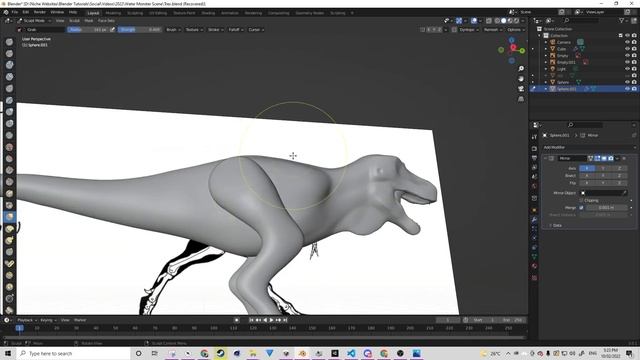Open the Add Modifier dropdown
The height and width of the screenshot is (360, 640).
(x=589, y=147)
